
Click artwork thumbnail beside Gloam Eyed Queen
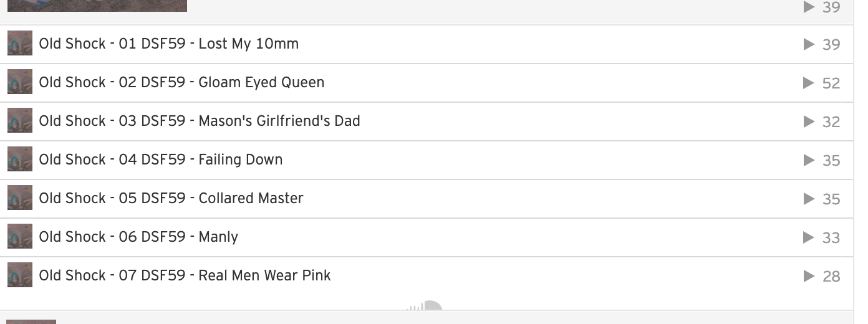tap(20, 82)
